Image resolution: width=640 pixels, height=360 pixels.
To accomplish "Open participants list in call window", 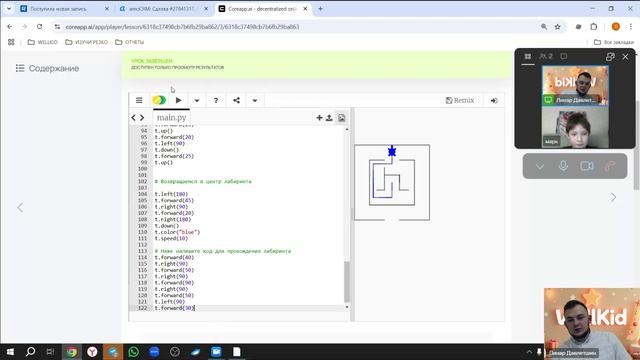I will [546, 56].
